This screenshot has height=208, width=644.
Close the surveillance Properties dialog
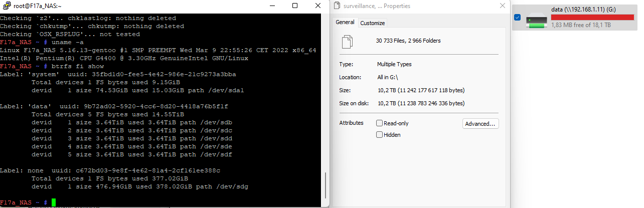point(503,6)
